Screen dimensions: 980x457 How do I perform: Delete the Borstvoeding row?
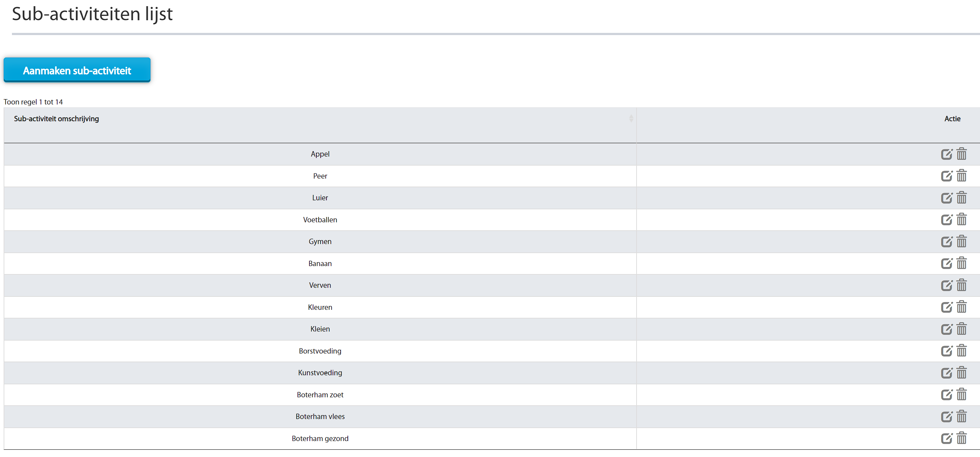click(961, 351)
